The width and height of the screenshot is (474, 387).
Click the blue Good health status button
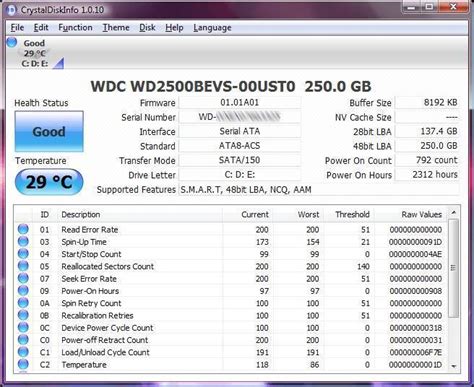49,131
